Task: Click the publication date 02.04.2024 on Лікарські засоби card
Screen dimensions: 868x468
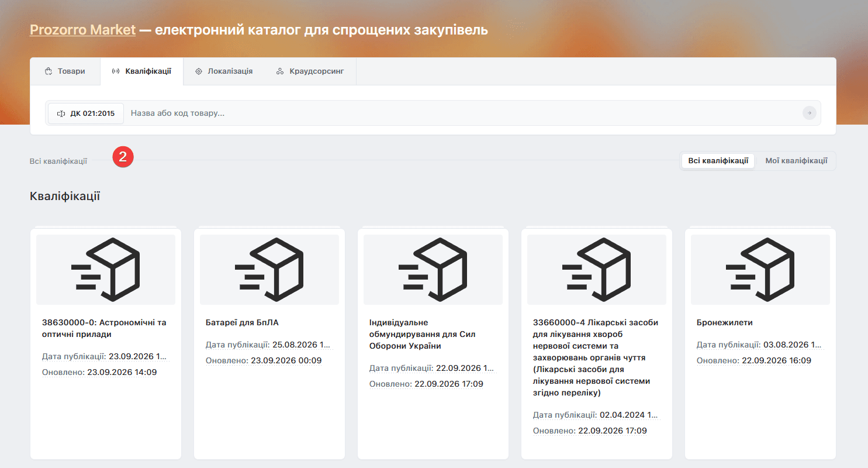Action: click(629, 415)
